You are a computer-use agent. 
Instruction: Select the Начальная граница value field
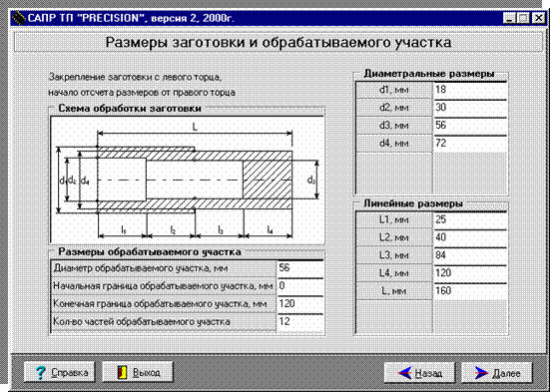coord(299,287)
